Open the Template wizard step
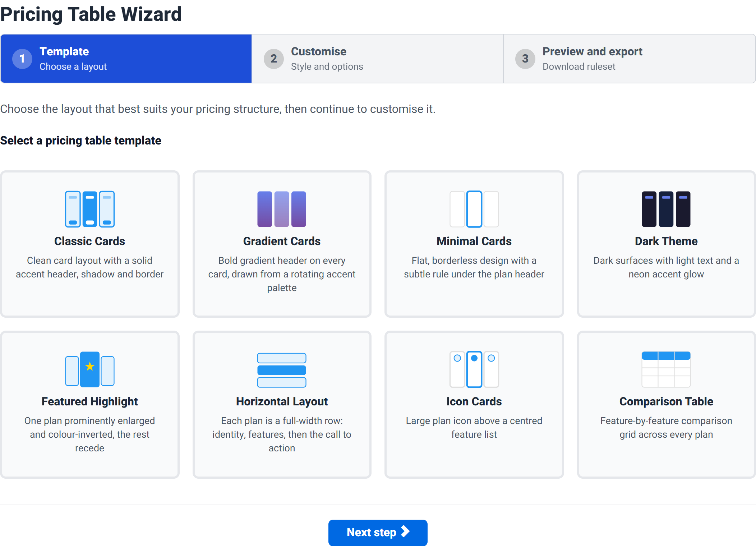 (x=126, y=59)
